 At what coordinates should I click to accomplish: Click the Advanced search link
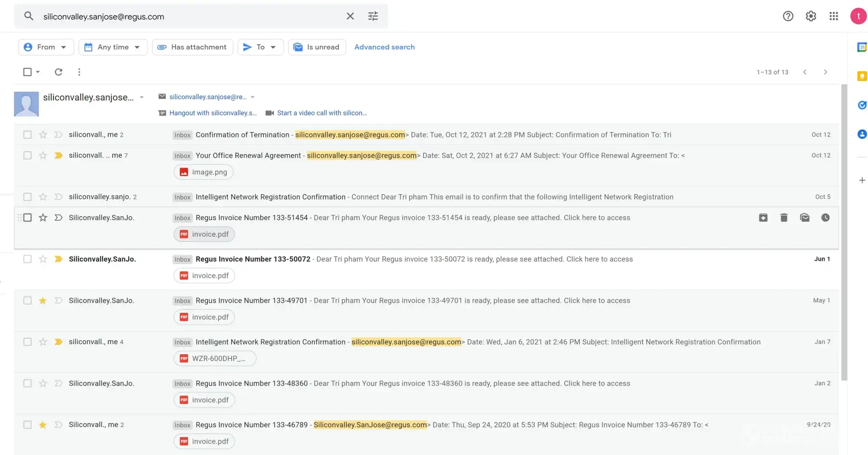pyautogui.click(x=384, y=47)
